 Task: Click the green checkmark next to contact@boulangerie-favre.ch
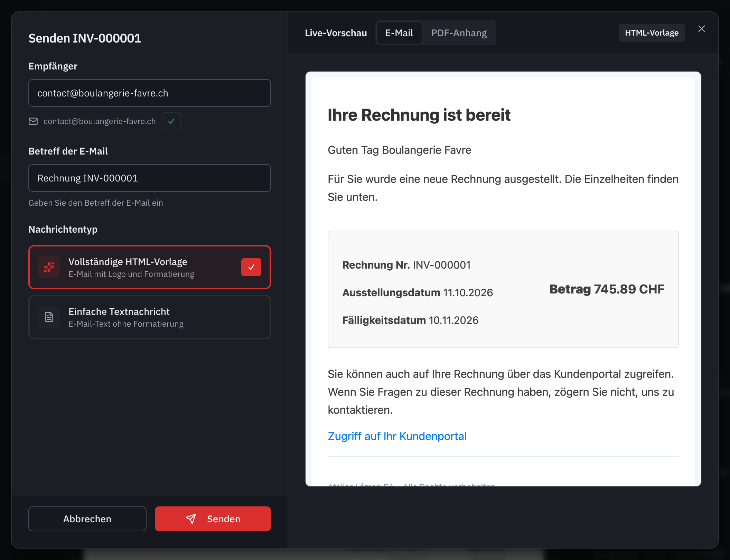pyautogui.click(x=171, y=121)
